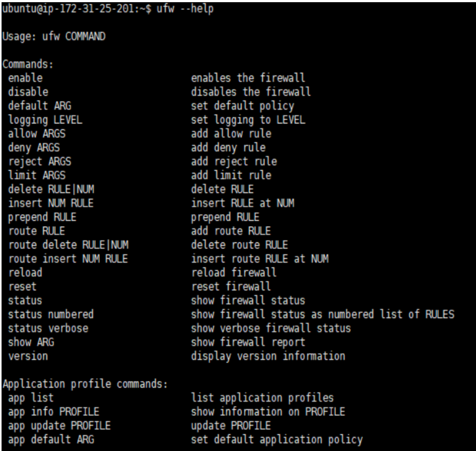Click 'logging LEVEL' in the Commands list

click(x=45, y=120)
